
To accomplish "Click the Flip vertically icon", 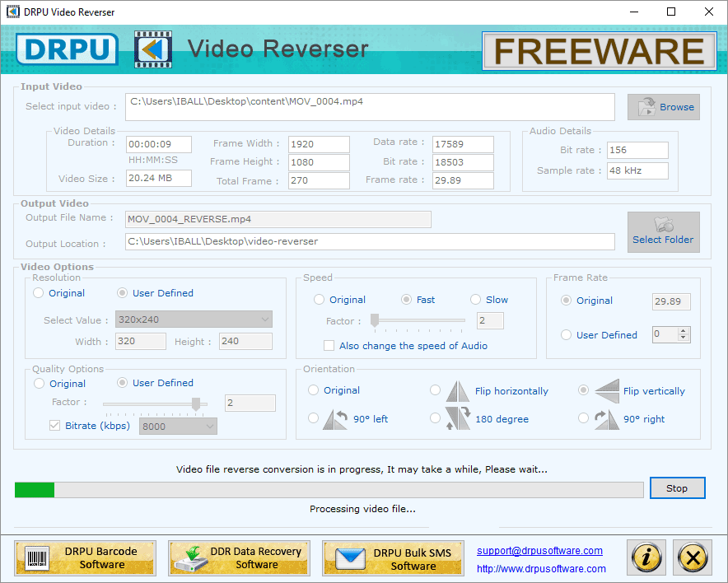I will (x=607, y=391).
